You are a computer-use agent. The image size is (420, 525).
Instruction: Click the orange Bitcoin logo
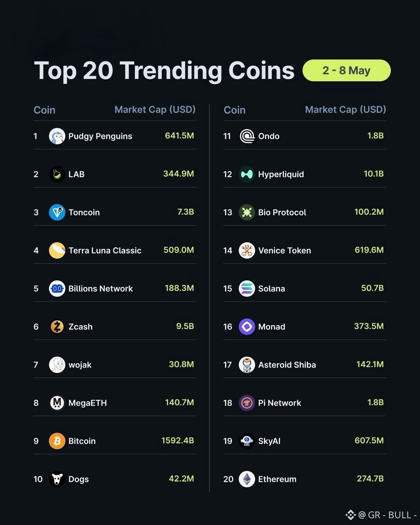click(x=57, y=441)
